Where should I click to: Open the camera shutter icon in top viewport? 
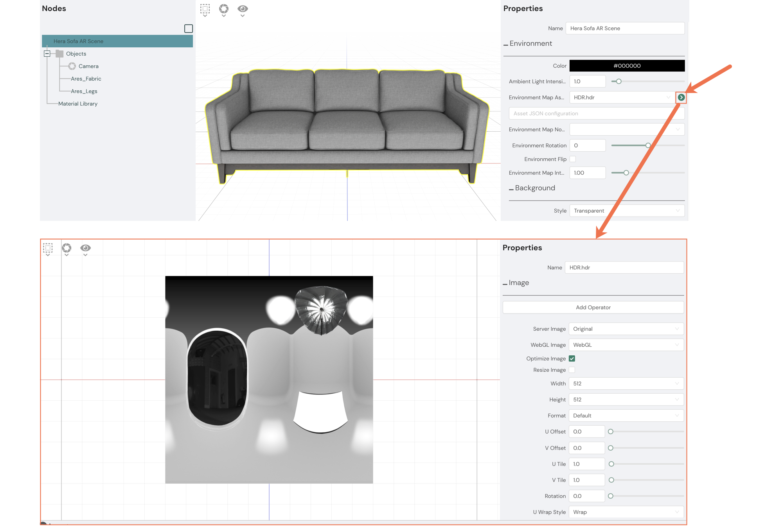224,9
